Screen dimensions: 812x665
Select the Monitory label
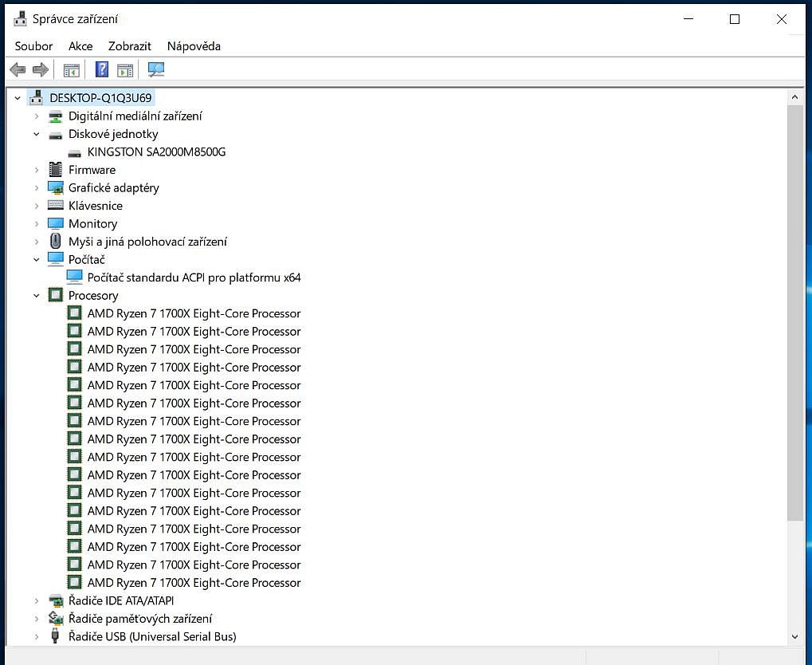(x=92, y=224)
